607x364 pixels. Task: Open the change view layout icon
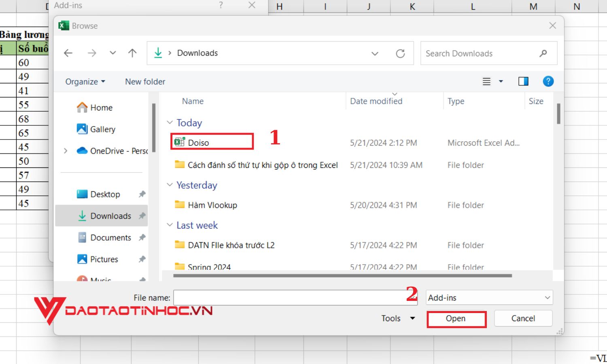(x=487, y=82)
